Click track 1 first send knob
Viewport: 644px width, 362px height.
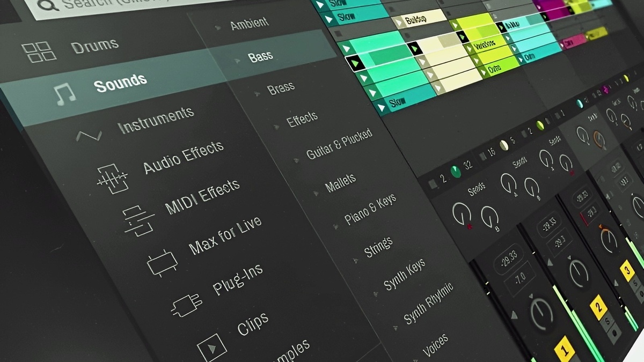(x=461, y=215)
